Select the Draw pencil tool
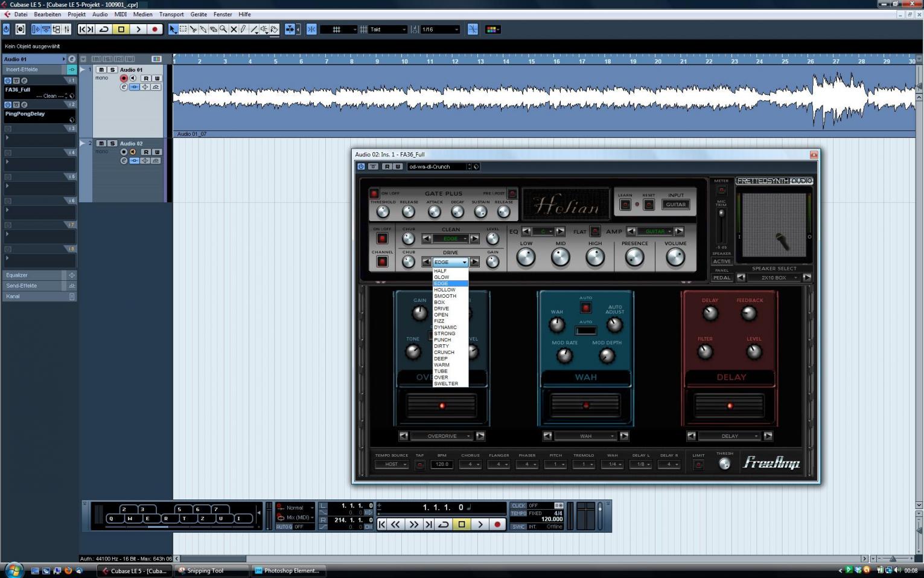924x578 pixels. point(243,29)
